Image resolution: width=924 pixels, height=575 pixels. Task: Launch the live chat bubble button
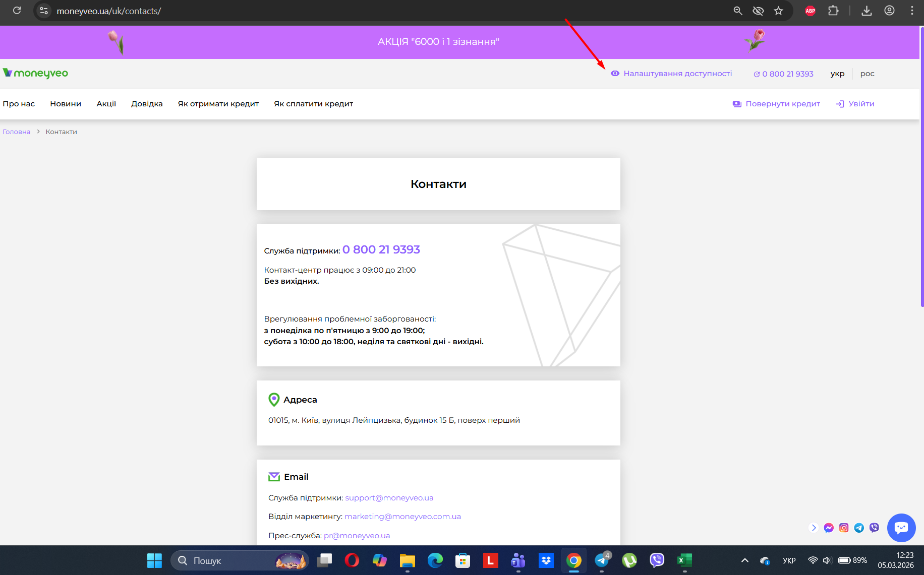click(x=901, y=528)
